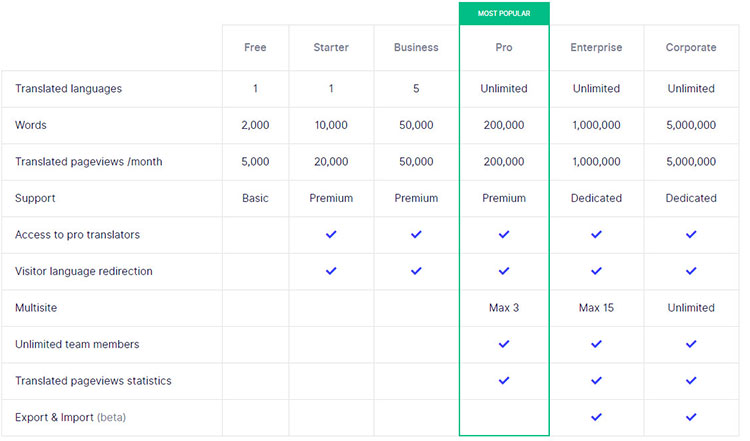Image resolution: width=750 pixels, height=441 pixels.
Task: Click Business checkmark for pro translators
Action: [x=416, y=234]
